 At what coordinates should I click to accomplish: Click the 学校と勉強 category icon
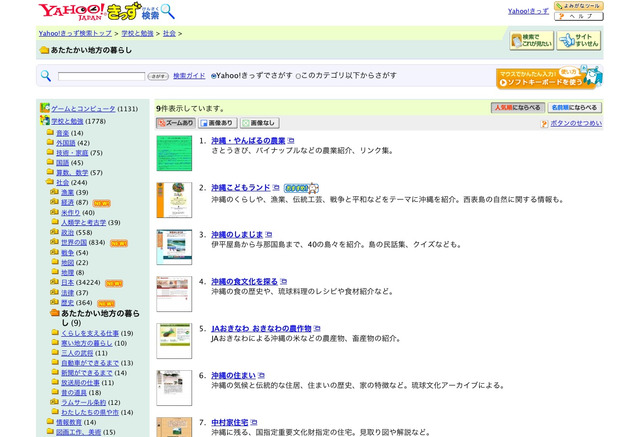(45, 120)
